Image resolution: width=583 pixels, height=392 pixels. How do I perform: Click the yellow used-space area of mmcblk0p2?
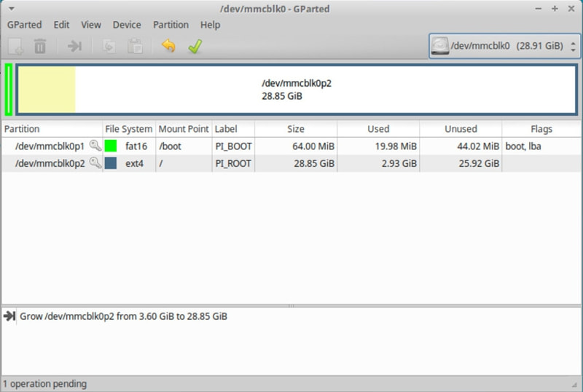coord(47,90)
